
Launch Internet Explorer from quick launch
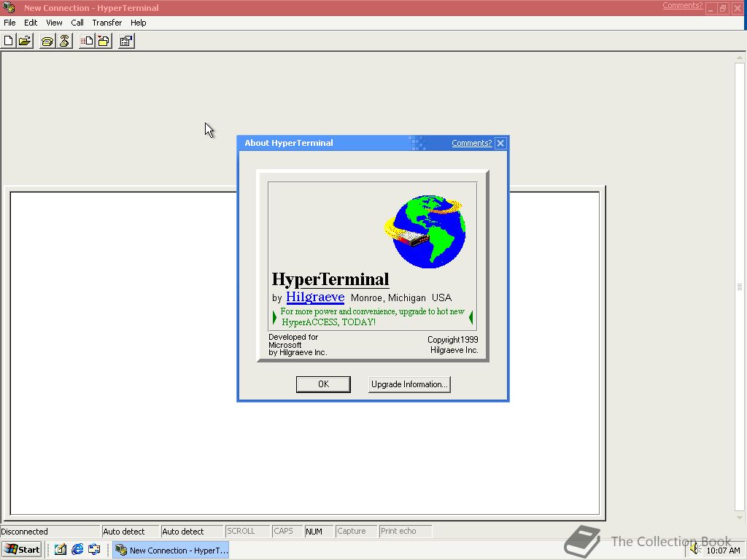(x=77, y=550)
